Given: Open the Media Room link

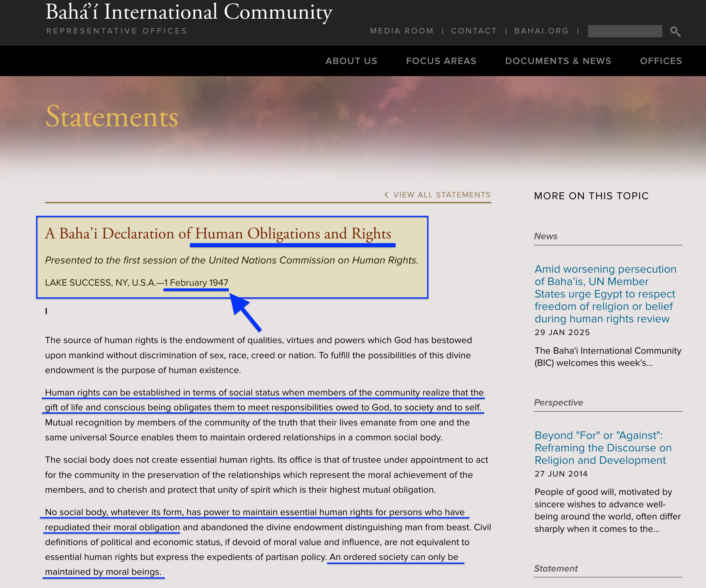Looking at the screenshot, I should coord(402,31).
